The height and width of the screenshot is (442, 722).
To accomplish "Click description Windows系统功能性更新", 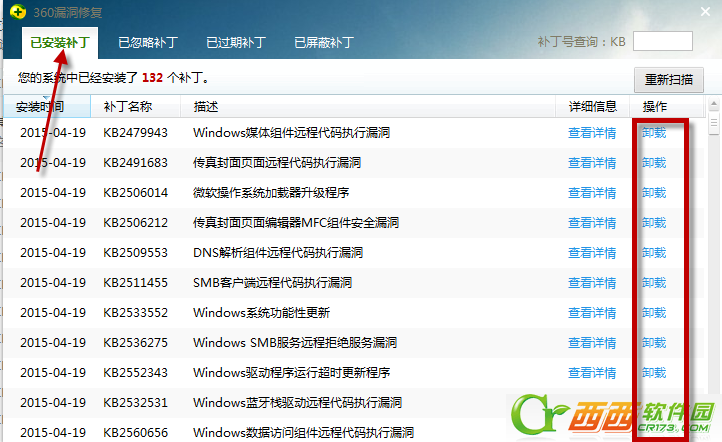I will tap(262, 313).
